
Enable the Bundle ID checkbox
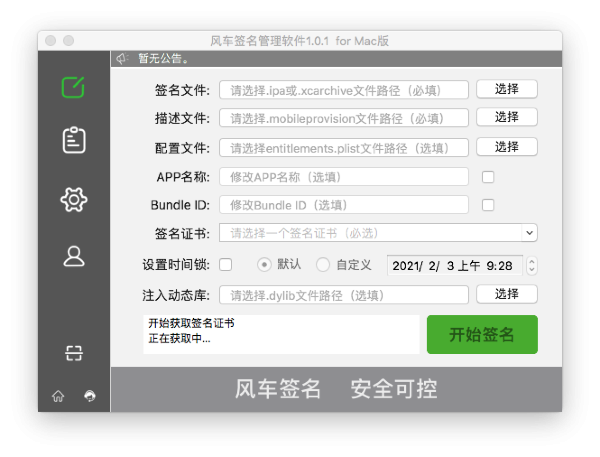point(488,205)
